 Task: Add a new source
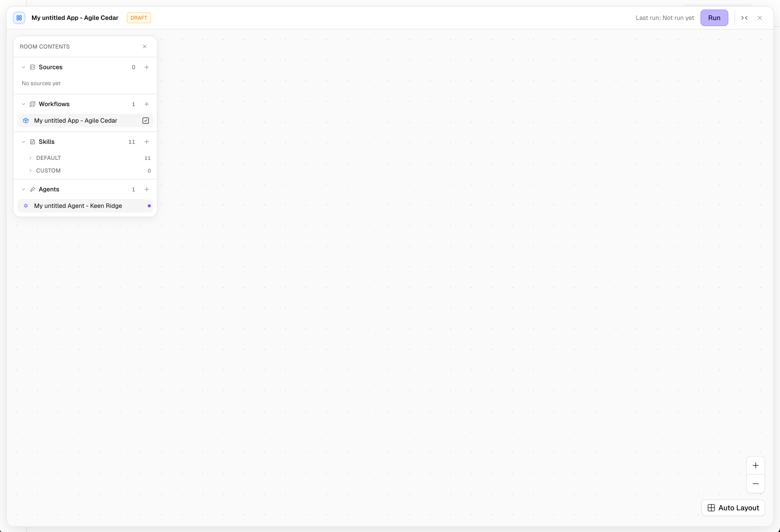(147, 67)
